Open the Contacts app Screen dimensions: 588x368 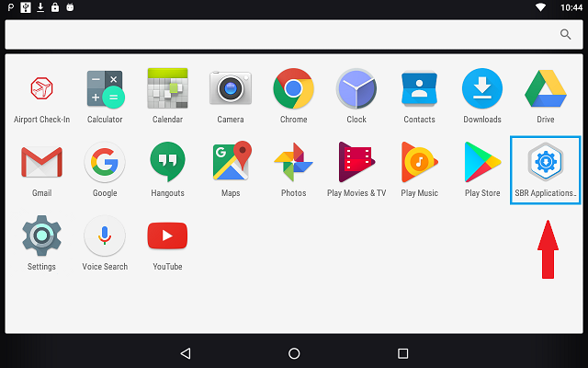tap(419, 89)
